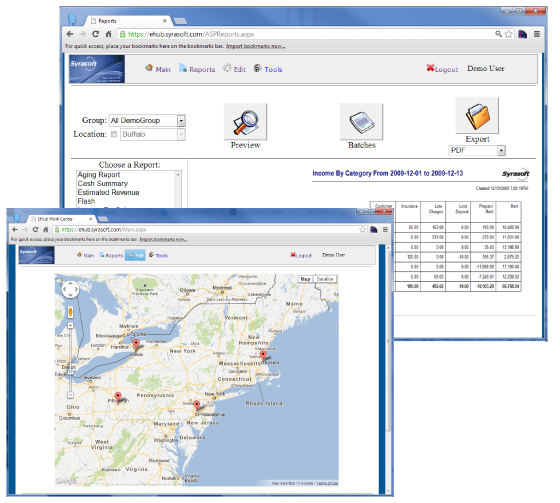Viewport: 560px width, 503px height.
Task: Expand the Location Buffalo dropdown
Action: tap(181, 135)
